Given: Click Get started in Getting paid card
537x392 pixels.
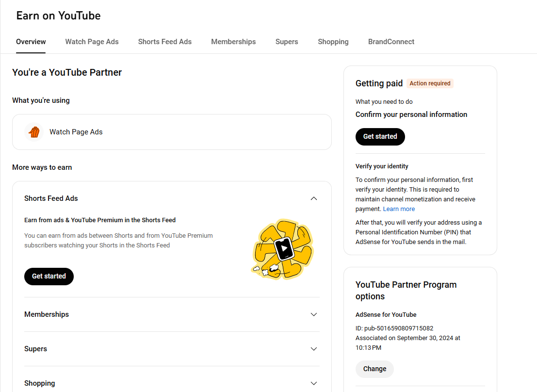Looking at the screenshot, I should [x=380, y=136].
